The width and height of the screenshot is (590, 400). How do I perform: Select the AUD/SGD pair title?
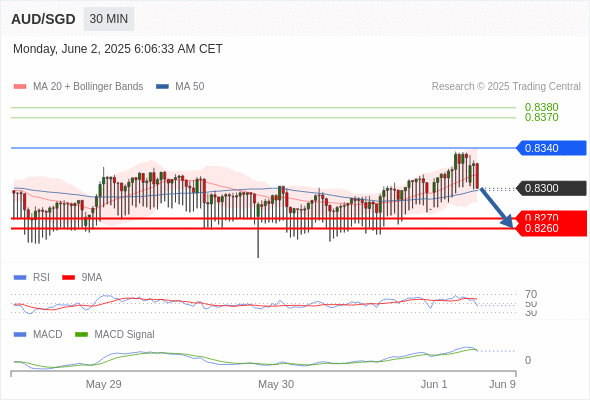[43, 19]
